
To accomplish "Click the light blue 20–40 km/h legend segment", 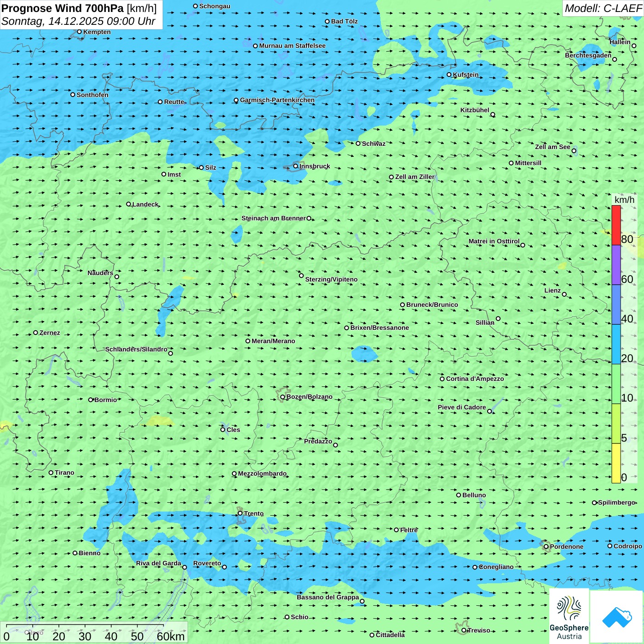I will (616, 344).
